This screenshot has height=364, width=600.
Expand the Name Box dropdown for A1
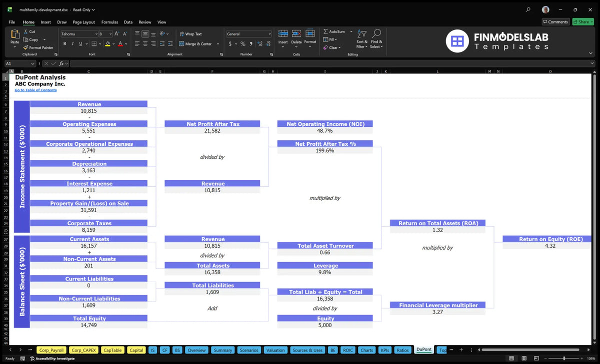pyautogui.click(x=33, y=64)
